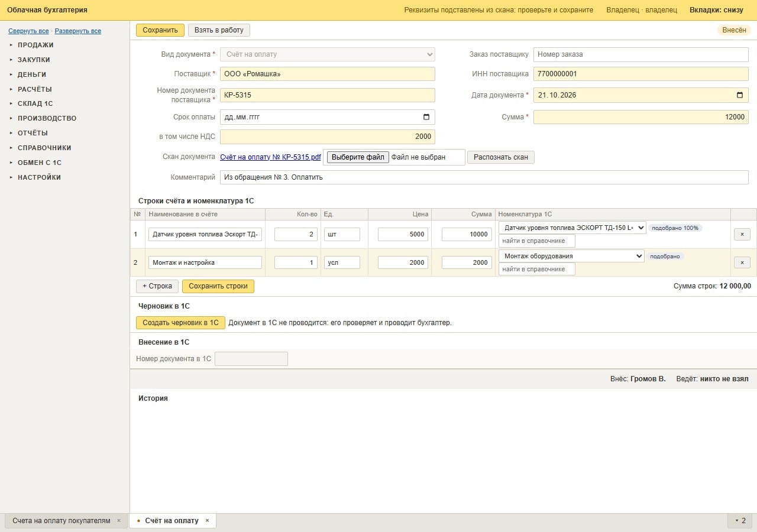
Task: Select the Счёт на оплату tab
Action: [172, 521]
